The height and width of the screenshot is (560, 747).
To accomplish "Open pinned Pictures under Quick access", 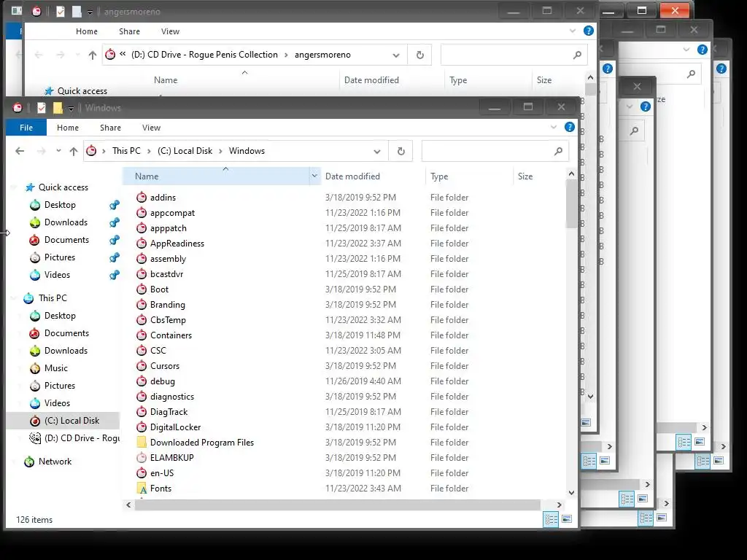I will click(x=60, y=257).
